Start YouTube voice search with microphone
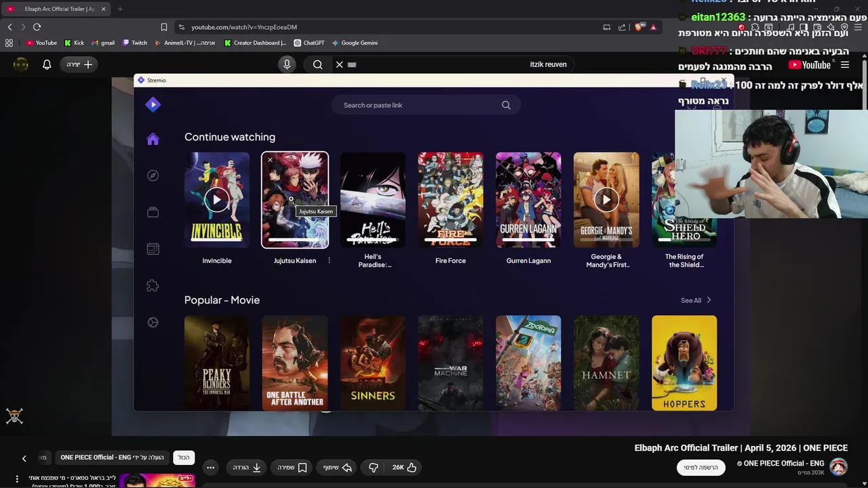The image size is (868, 488). click(x=287, y=64)
